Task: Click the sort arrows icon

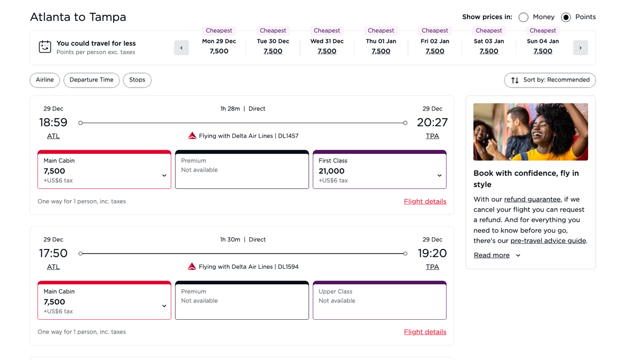Action: (x=515, y=80)
